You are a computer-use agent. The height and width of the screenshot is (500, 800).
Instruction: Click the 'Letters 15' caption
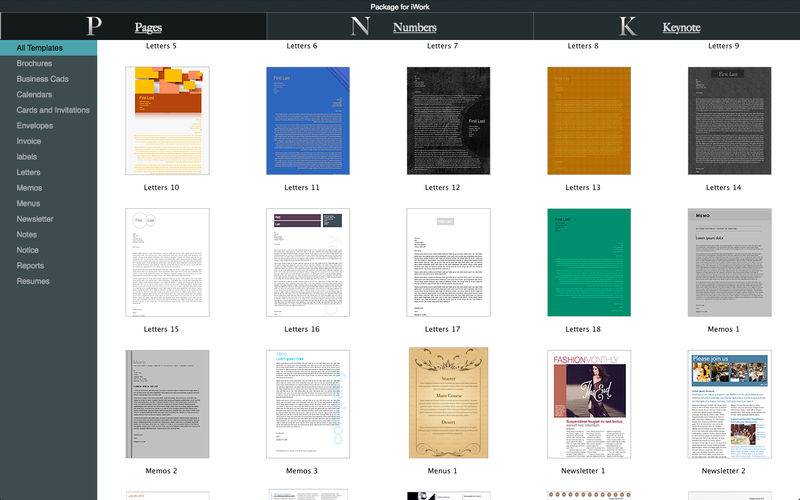click(x=161, y=330)
